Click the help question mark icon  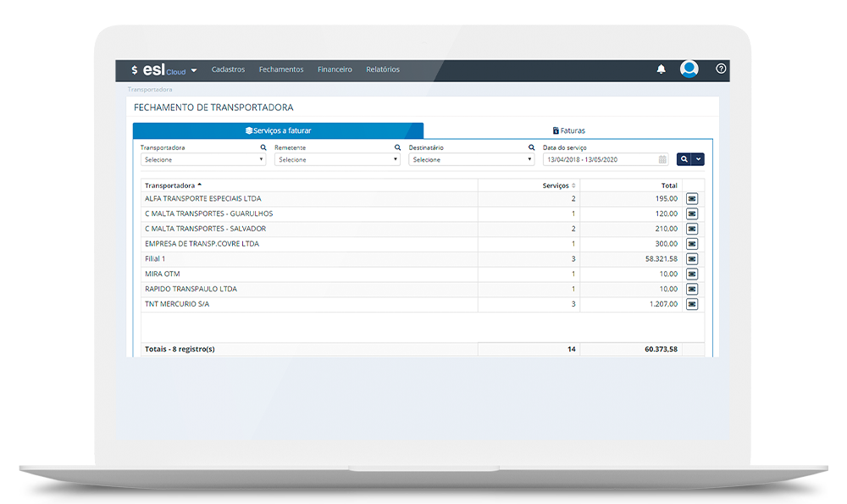pyautogui.click(x=721, y=69)
